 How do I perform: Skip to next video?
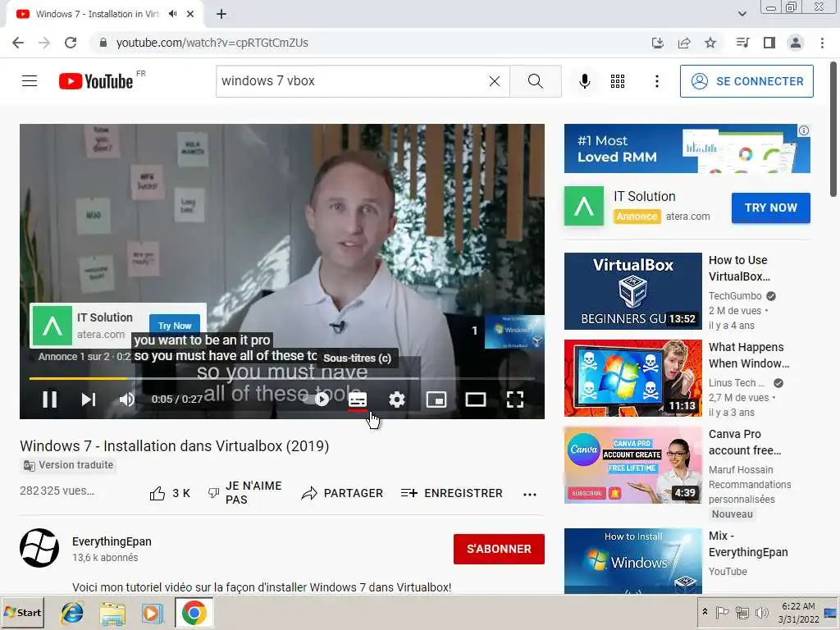click(89, 399)
